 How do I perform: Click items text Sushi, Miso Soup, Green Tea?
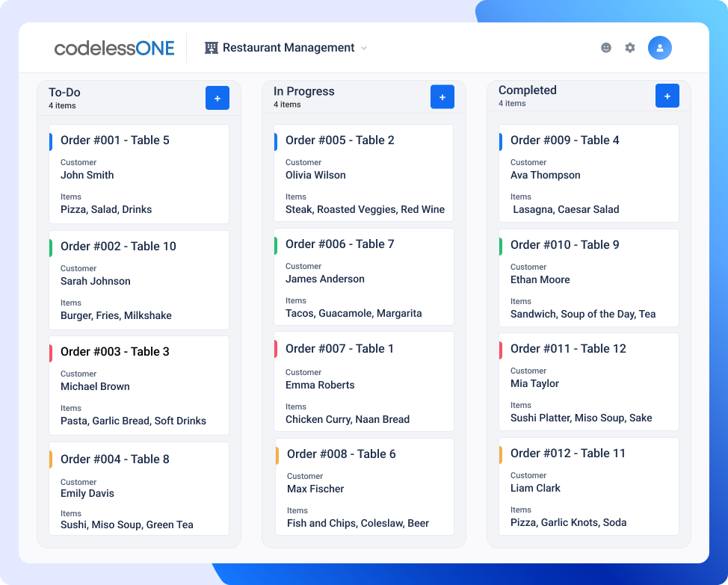click(127, 524)
